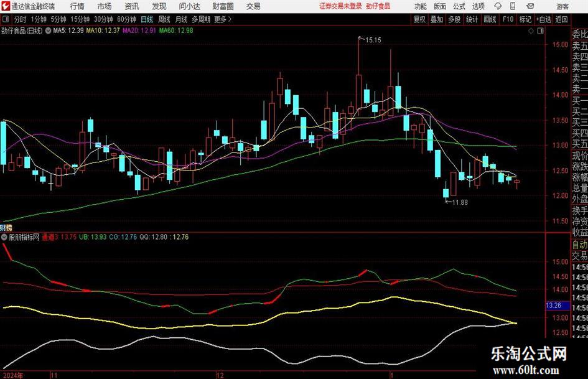Click the 统计 toolbar button

click(472, 19)
